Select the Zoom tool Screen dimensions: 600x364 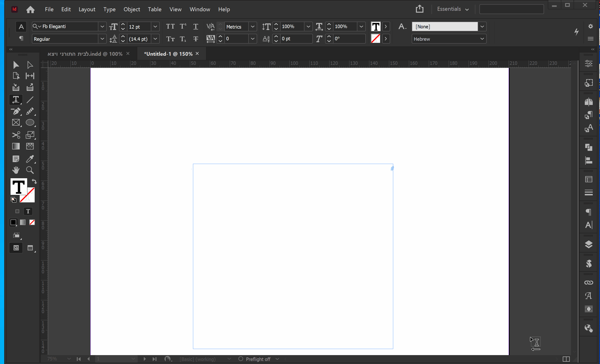30,170
